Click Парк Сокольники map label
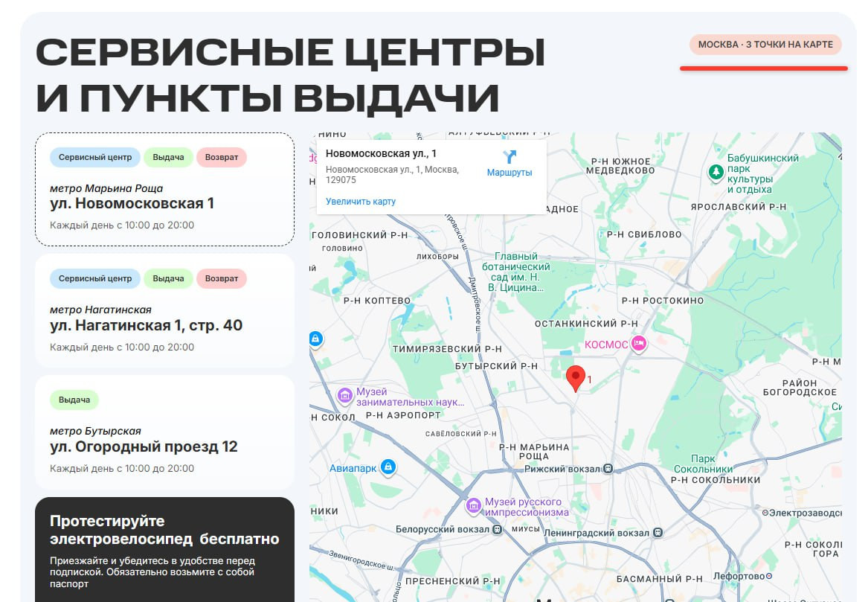Viewport: 868px width, 602px height. [x=703, y=464]
